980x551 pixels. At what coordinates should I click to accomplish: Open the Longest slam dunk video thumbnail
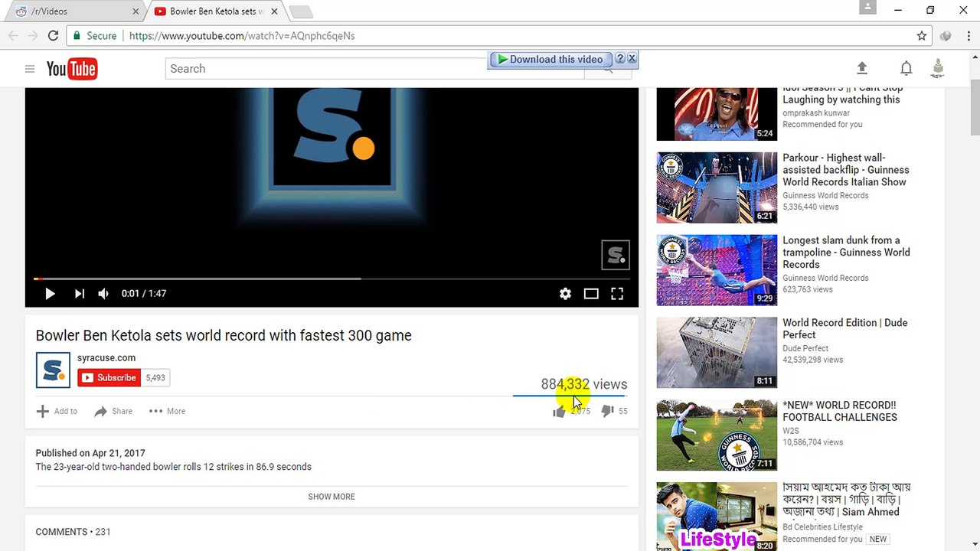coord(717,270)
